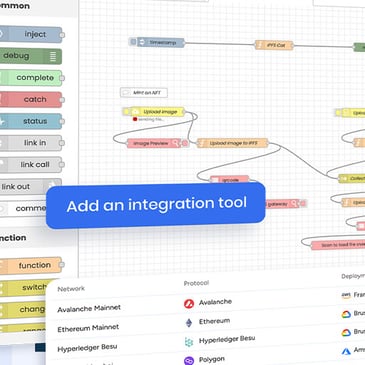Select the debug node in the palette

click(x=31, y=56)
